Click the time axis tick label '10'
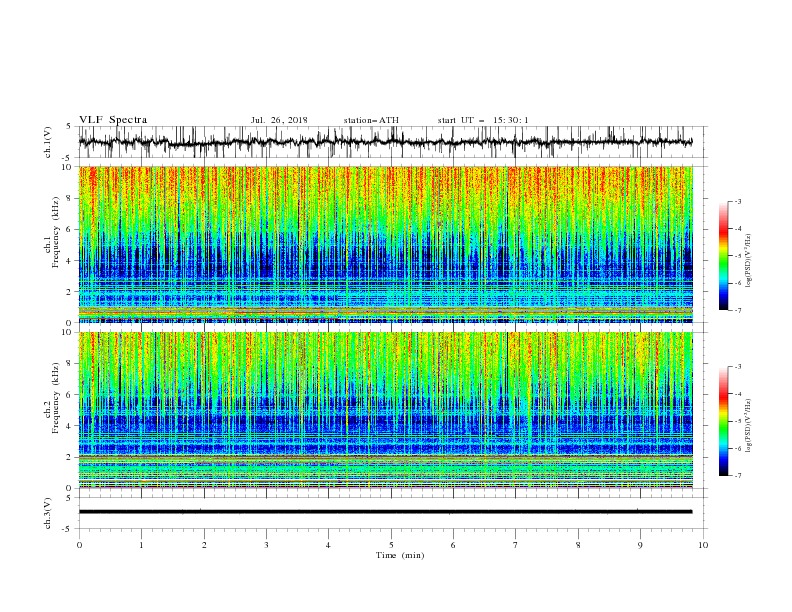This screenshot has width=792, height=612. 703,545
